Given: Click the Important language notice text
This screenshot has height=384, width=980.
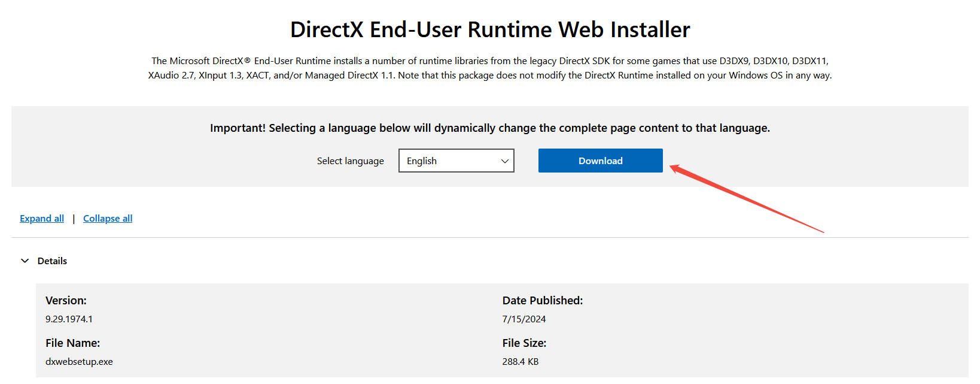Looking at the screenshot, I should coord(490,128).
